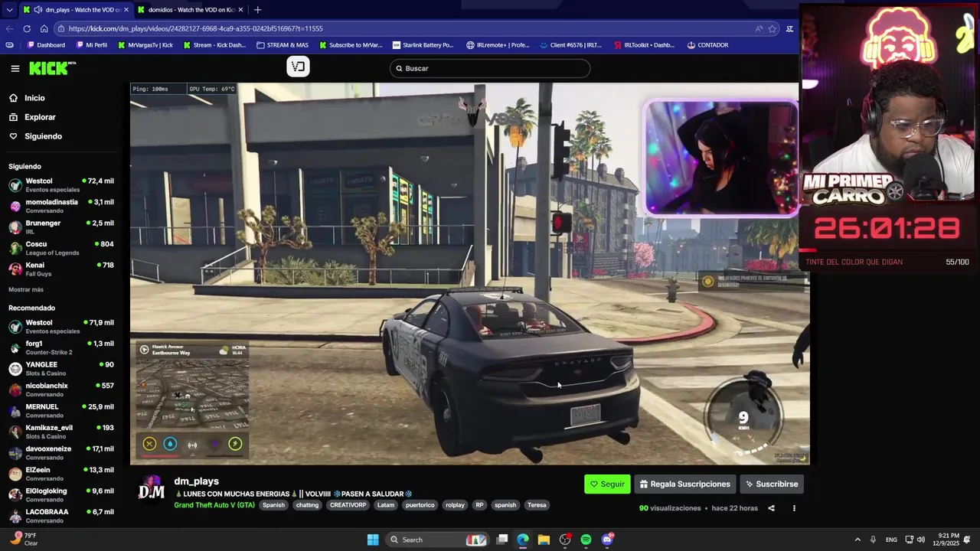Click the taskbar Search box
Screen dimensions: 980x551
pos(436,540)
